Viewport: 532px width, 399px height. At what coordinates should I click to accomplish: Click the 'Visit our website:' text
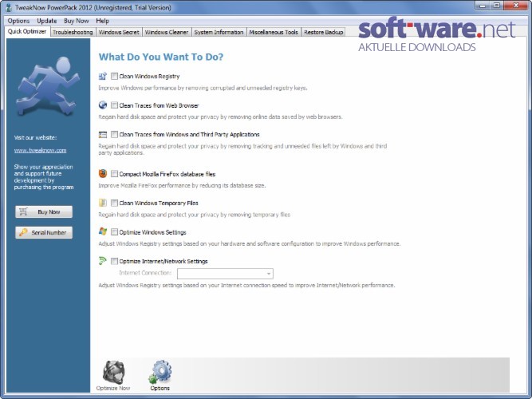pyautogui.click(x=35, y=137)
